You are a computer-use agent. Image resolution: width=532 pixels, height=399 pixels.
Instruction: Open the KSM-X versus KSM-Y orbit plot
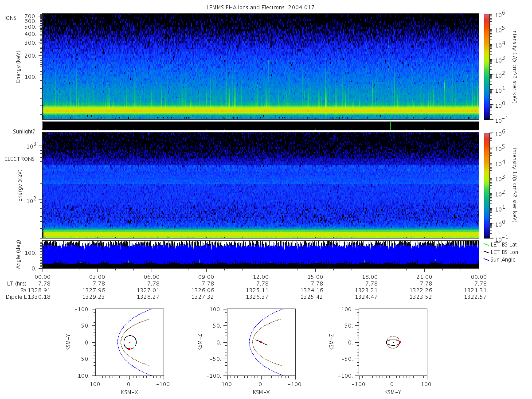pos(129,342)
